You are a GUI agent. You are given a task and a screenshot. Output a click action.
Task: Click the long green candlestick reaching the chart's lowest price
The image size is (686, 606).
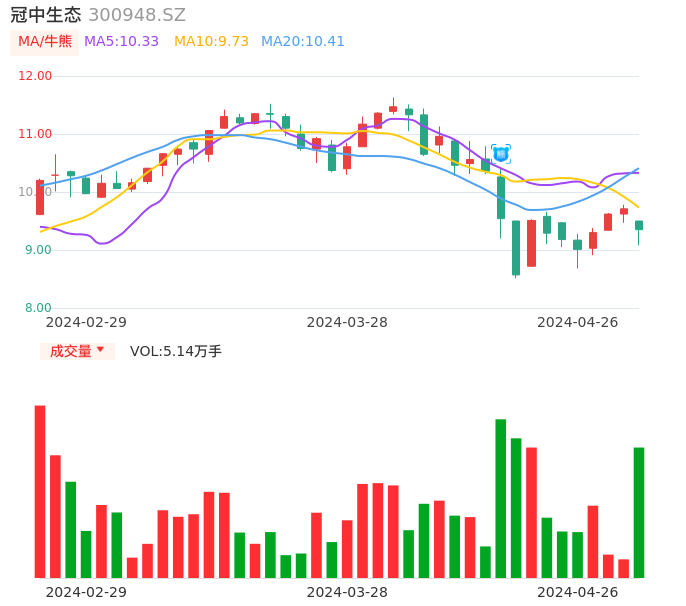(x=516, y=247)
